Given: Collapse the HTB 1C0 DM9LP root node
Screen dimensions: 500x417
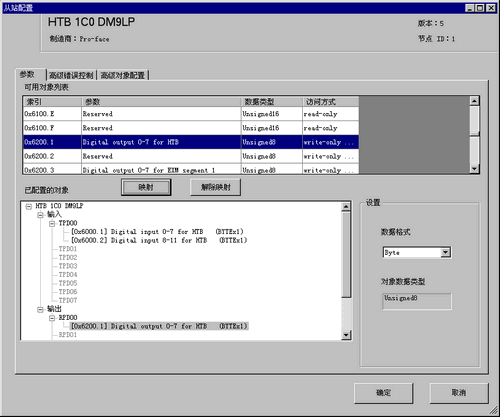Looking at the screenshot, I should click(x=29, y=207).
